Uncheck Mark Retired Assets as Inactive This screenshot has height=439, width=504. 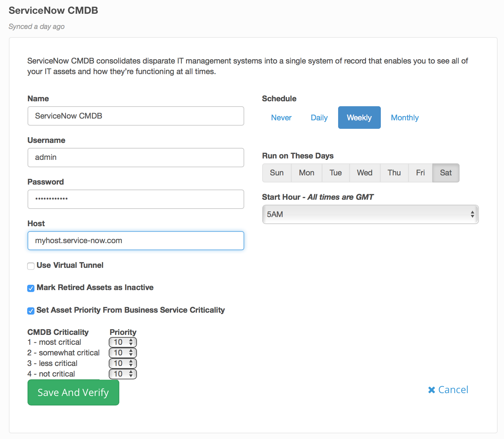click(x=31, y=288)
